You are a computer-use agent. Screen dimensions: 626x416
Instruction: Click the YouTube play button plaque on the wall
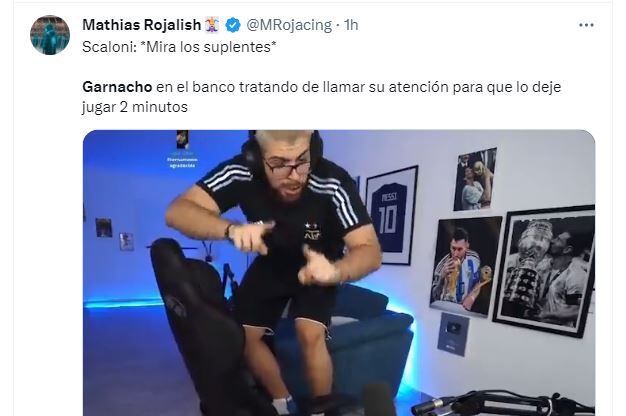(x=453, y=334)
